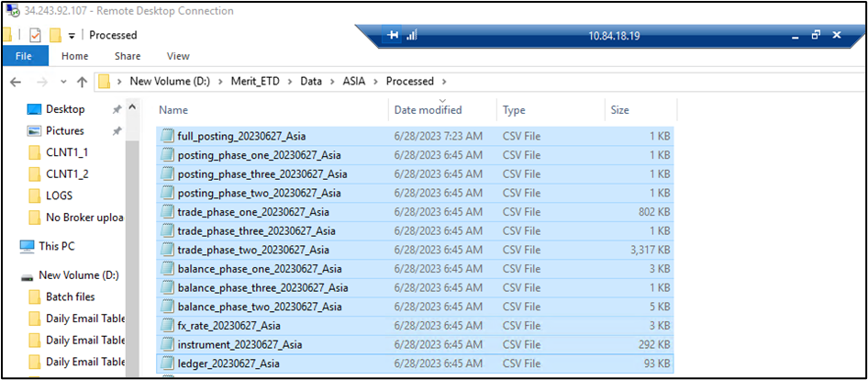Click the Desktop icon in quick access
The image size is (868, 380).
click(34, 109)
